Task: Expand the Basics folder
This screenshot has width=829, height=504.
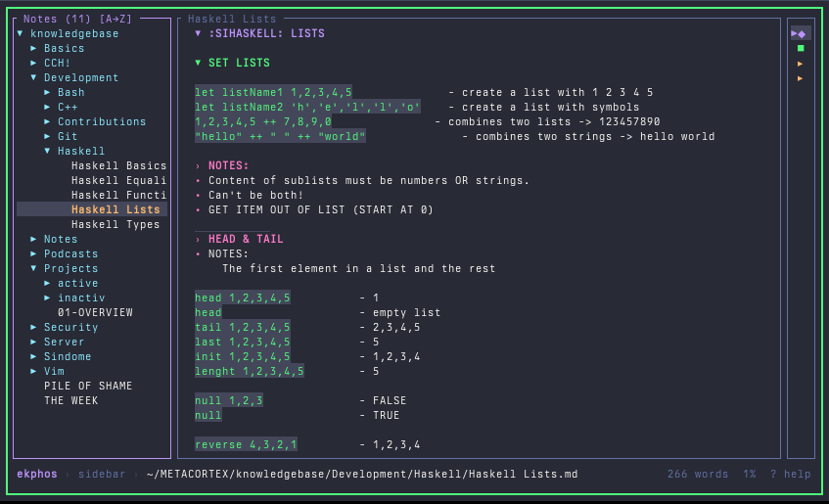Action: click(33, 48)
